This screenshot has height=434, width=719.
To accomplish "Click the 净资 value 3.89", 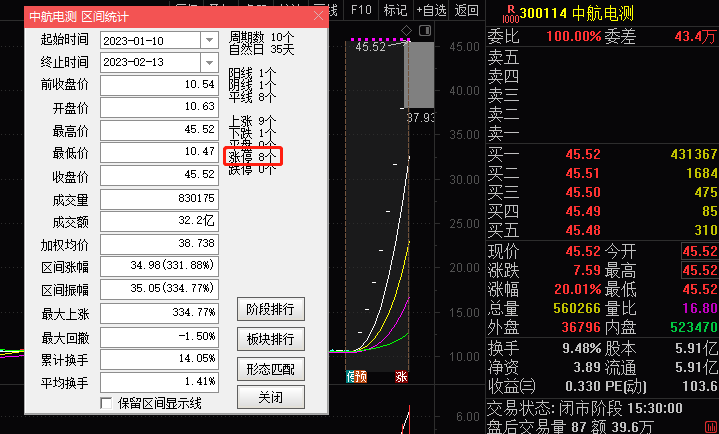I will pyautogui.click(x=586, y=367).
